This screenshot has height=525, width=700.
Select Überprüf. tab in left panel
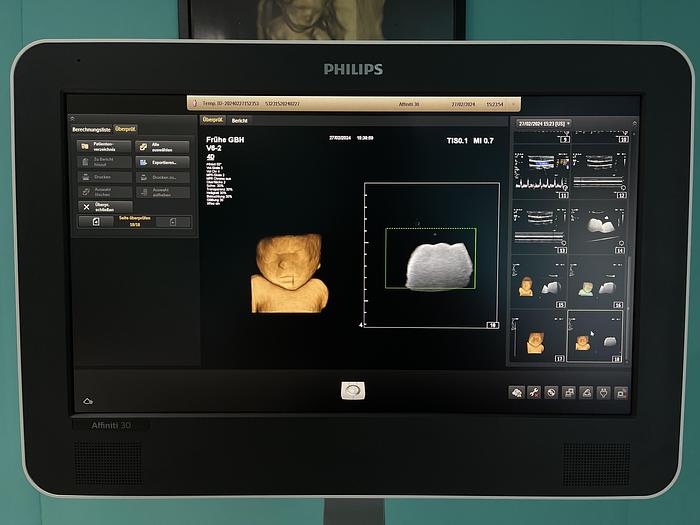click(125, 129)
